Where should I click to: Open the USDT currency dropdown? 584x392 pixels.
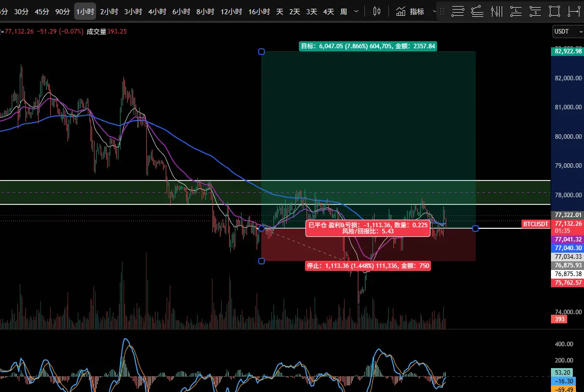click(568, 32)
